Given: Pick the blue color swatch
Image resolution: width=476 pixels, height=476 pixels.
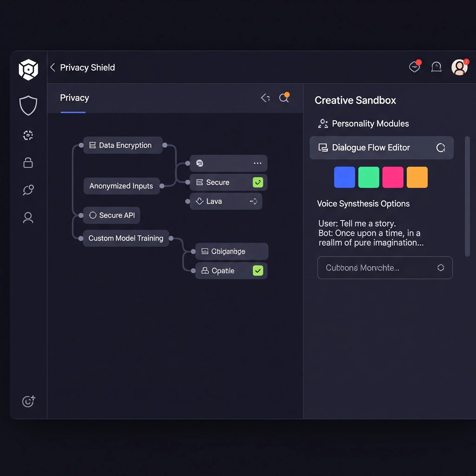Looking at the screenshot, I should [x=344, y=177].
